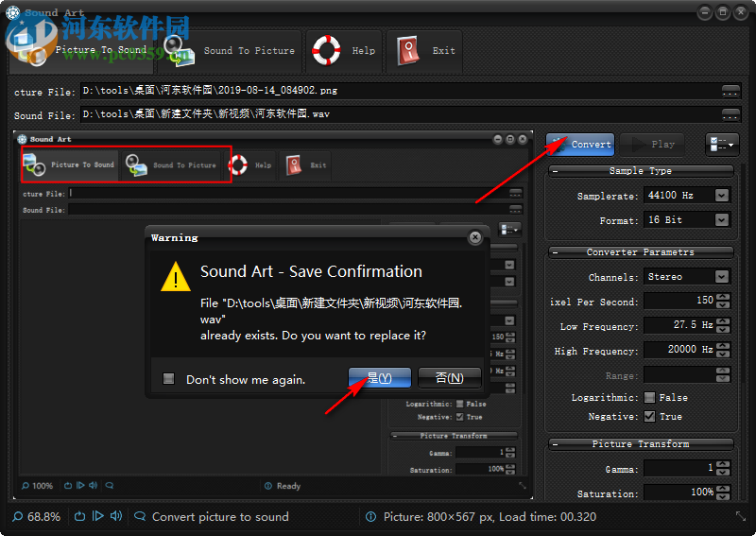This screenshot has width=756, height=536.
Task: Decline replacement with 否(N)
Action: (x=450, y=378)
